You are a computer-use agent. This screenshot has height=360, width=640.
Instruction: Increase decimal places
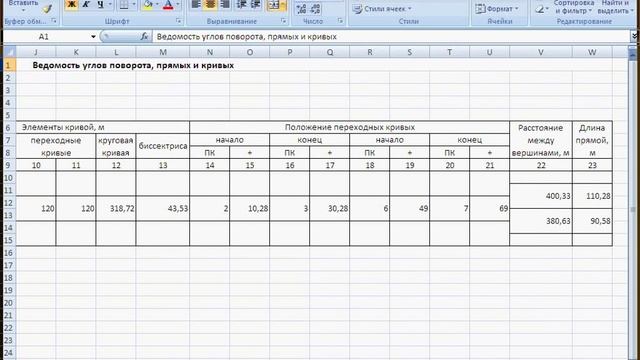(301, 9)
